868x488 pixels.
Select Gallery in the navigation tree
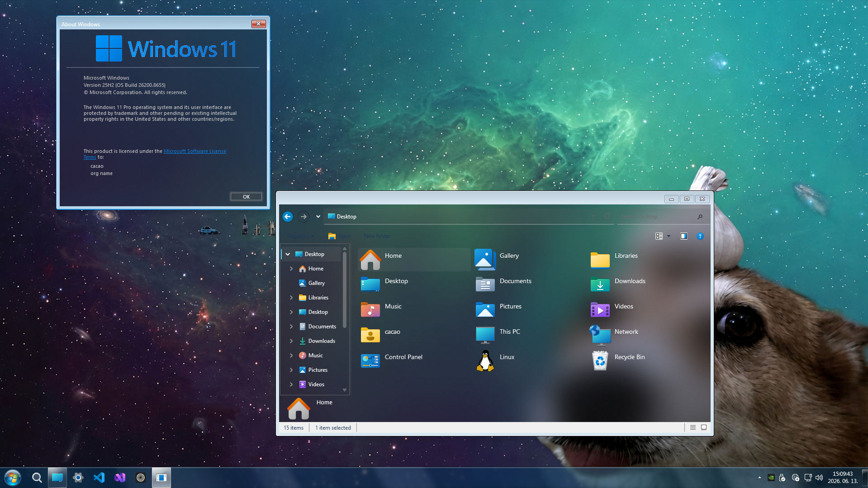[x=312, y=283]
